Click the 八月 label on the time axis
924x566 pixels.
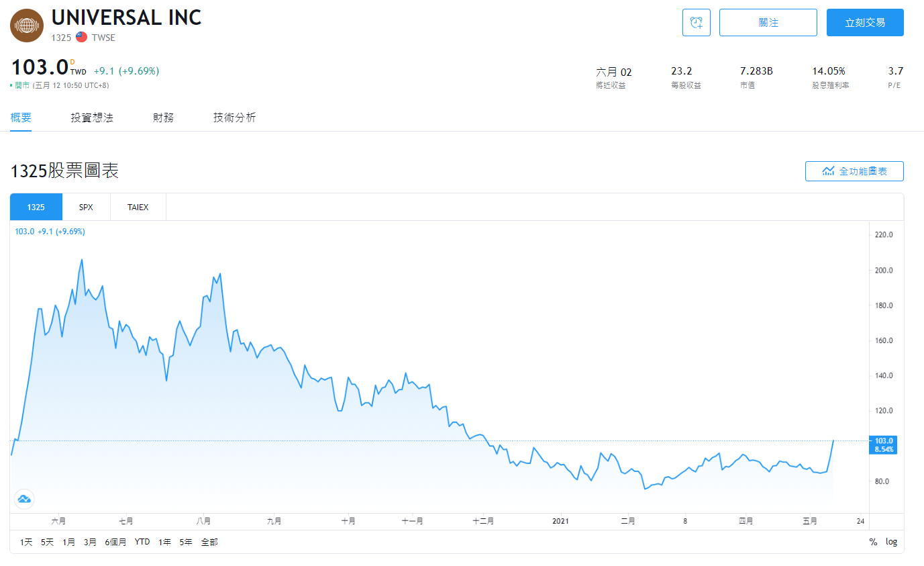pos(204,520)
